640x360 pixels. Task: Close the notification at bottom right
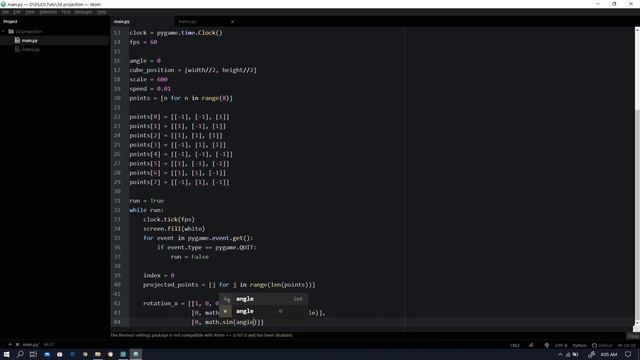tap(633, 336)
